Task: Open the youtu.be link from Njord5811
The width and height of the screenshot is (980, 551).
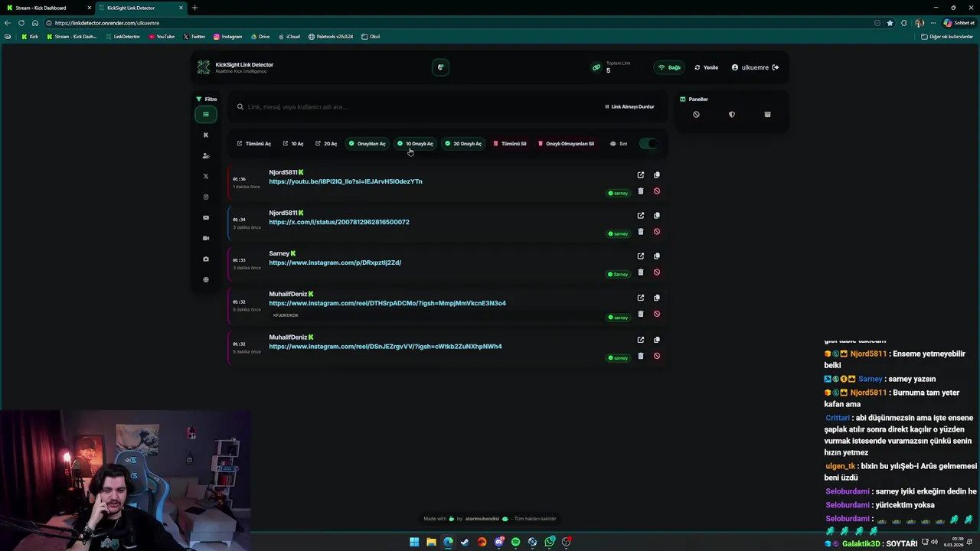Action: click(345, 181)
